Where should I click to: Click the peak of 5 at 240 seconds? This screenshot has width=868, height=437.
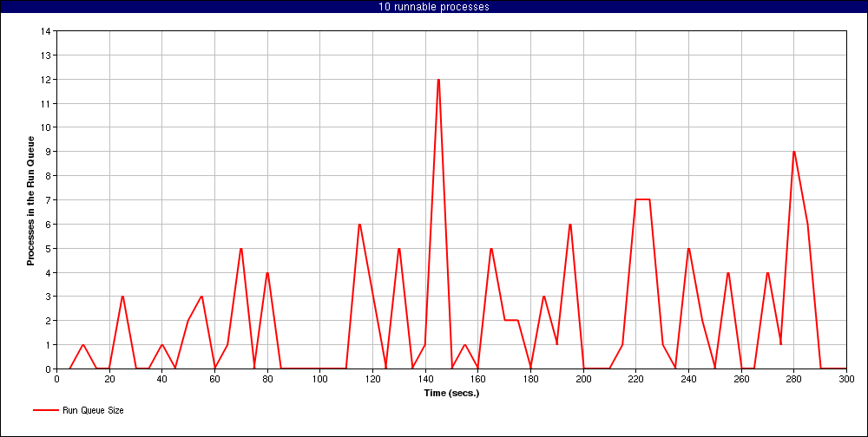[688, 248]
